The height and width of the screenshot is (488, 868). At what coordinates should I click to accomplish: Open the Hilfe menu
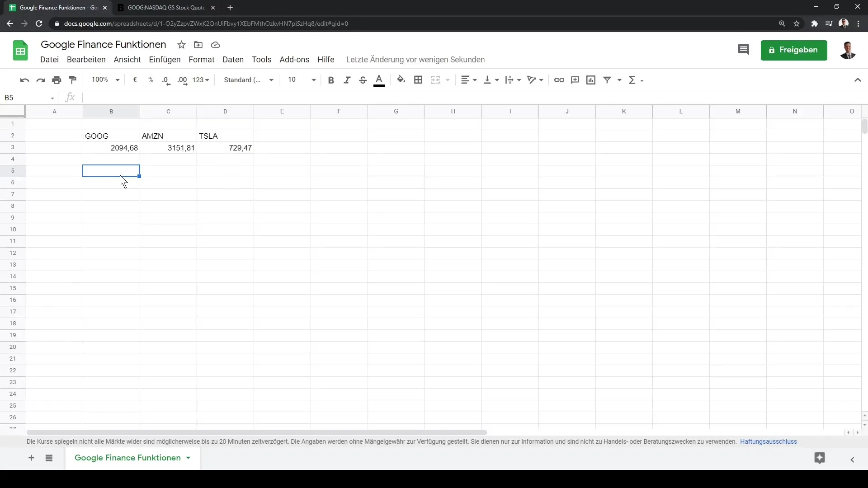click(x=326, y=60)
